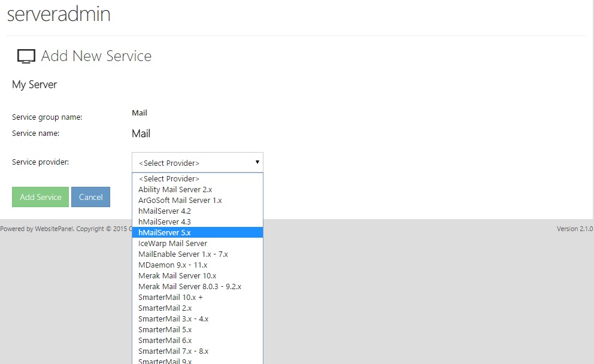This screenshot has height=364, width=594.
Task: Click the monitor icon beside Add New Service
Action: pyautogui.click(x=26, y=56)
